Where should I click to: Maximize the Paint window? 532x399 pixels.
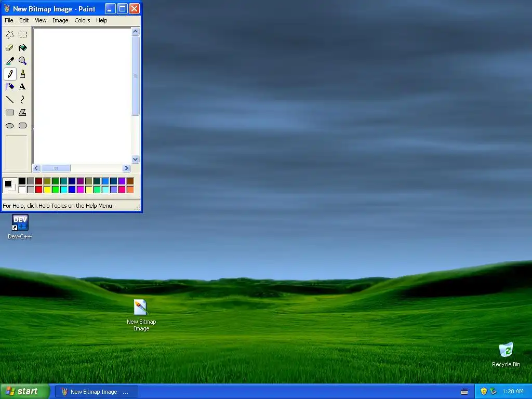click(122, 8)
